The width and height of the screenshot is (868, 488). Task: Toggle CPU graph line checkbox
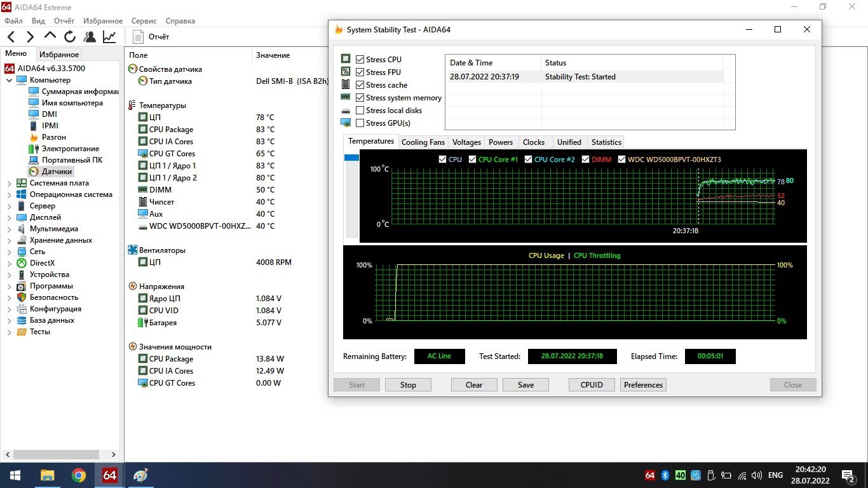coord(442,159)
